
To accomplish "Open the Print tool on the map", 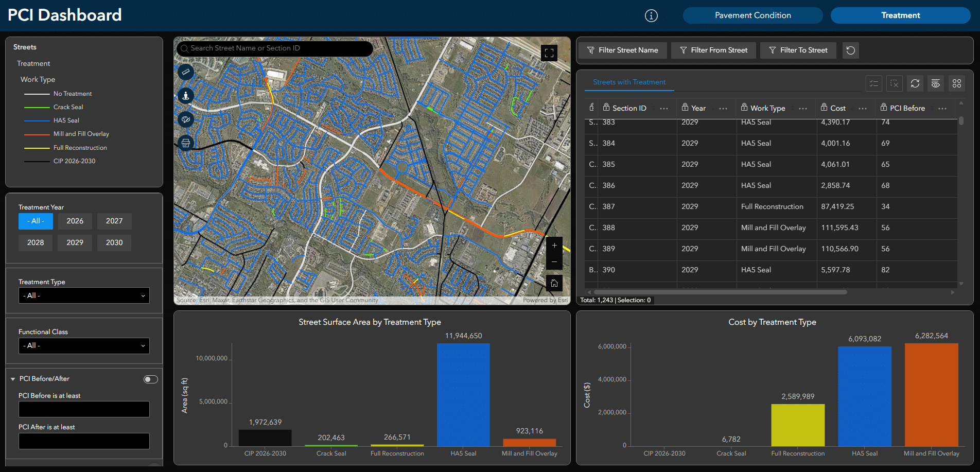I will 185,143.
